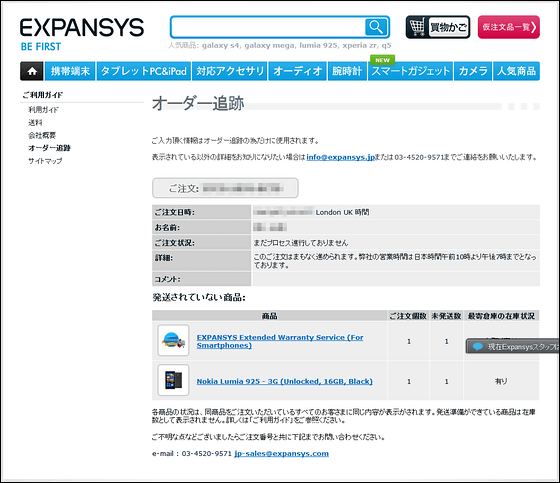Select 送料 in the sidebar guide
The height and width of the screenshot is (483, 560).
tap(35, 123)
